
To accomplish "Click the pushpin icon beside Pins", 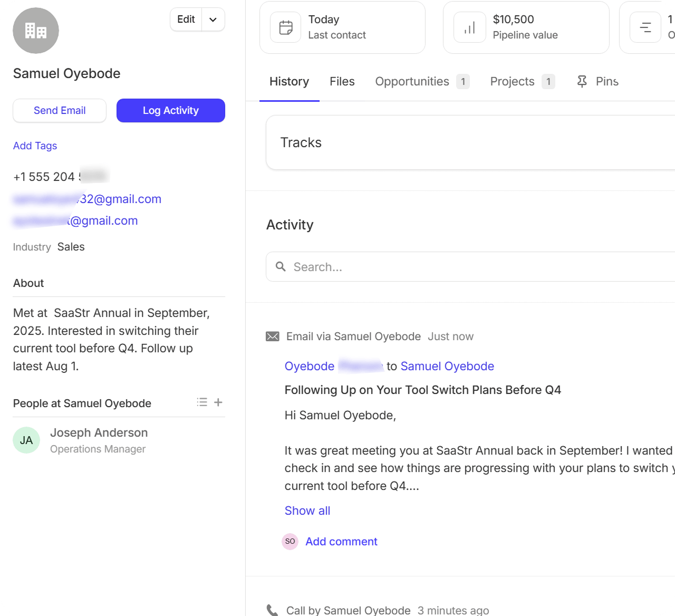I will coord(582,82).
